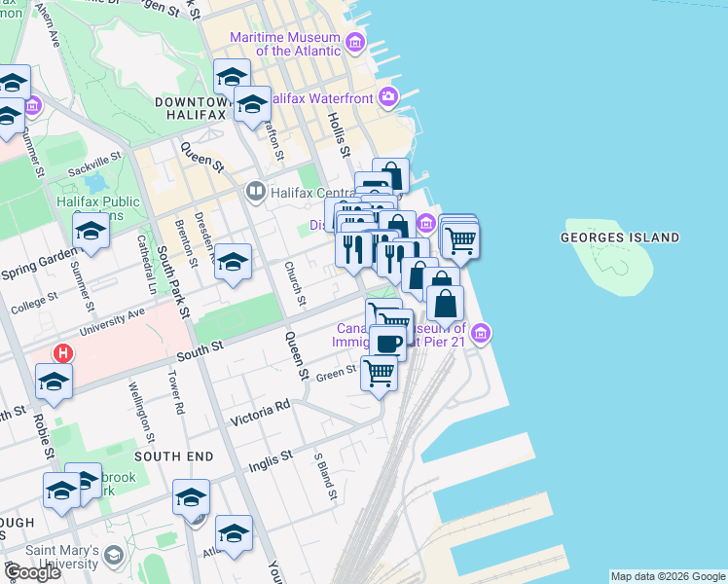Click the Pier 21 museum pin icon
This screenshot has width=728, height=584.
tap(481, 334)
